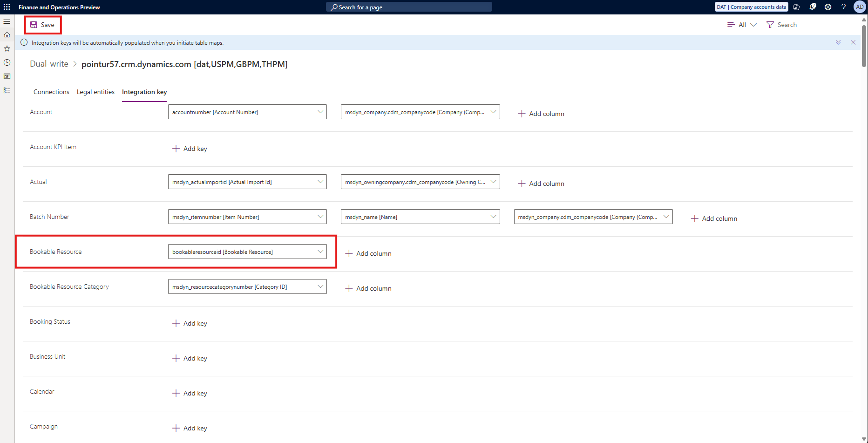The width and height of the screenshot is (868, 443).
Task: Open the accountnumber dropdown for Account
Action: pos(320,112)
